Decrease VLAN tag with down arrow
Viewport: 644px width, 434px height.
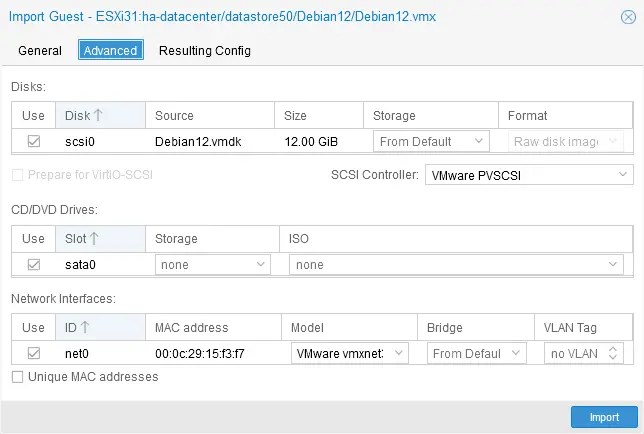(613, 358)
